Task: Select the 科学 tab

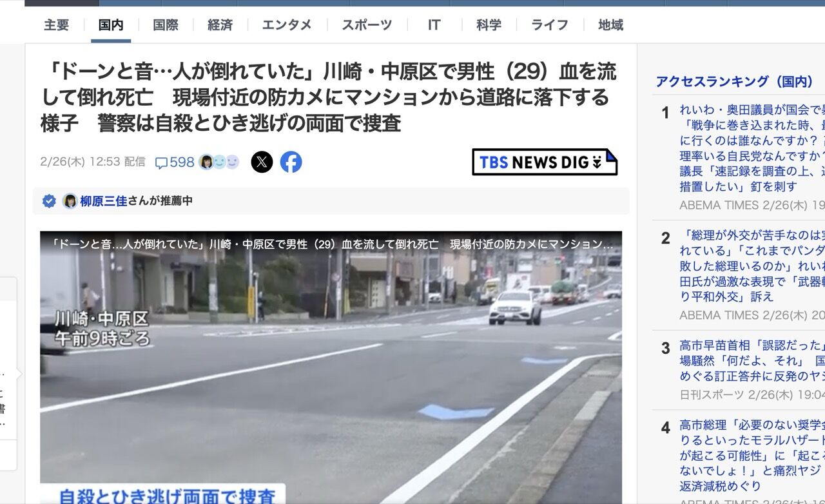Action: coord(489,25)
